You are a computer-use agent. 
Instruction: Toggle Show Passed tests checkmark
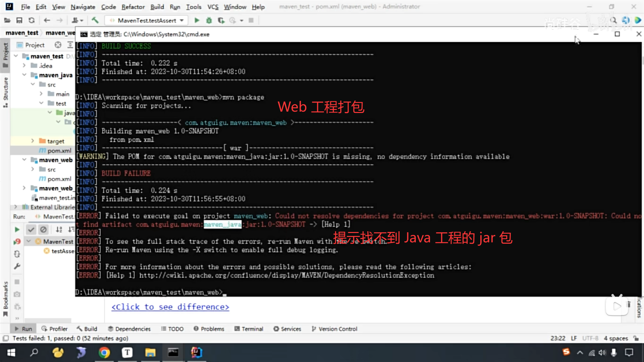coord(31,230)
